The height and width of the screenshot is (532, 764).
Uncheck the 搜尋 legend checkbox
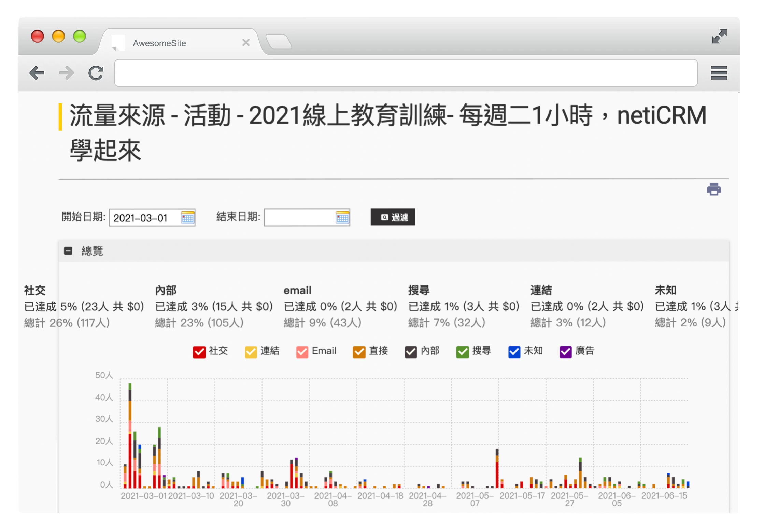[x=463, y=352]
